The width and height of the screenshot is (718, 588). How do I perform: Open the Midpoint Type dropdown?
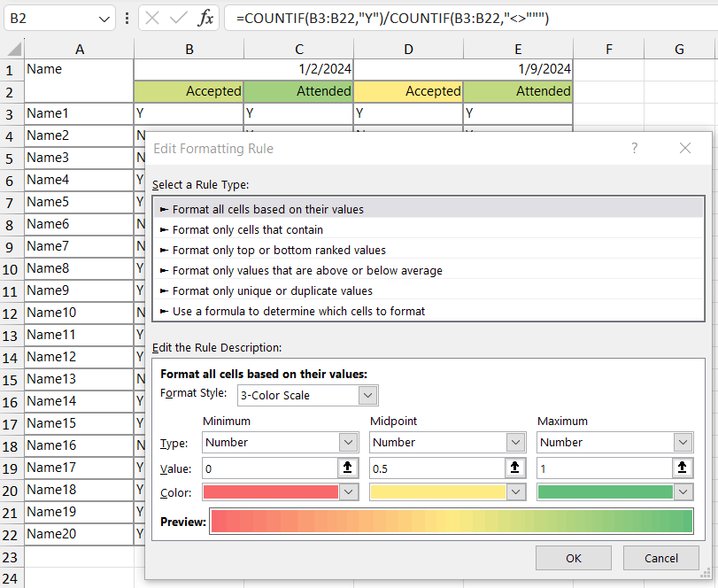515,443
